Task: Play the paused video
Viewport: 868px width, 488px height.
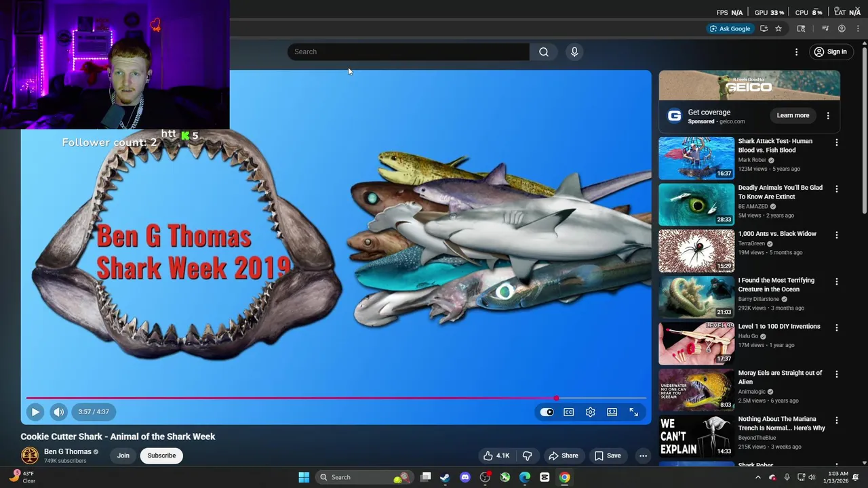Action: coord(35,411)
